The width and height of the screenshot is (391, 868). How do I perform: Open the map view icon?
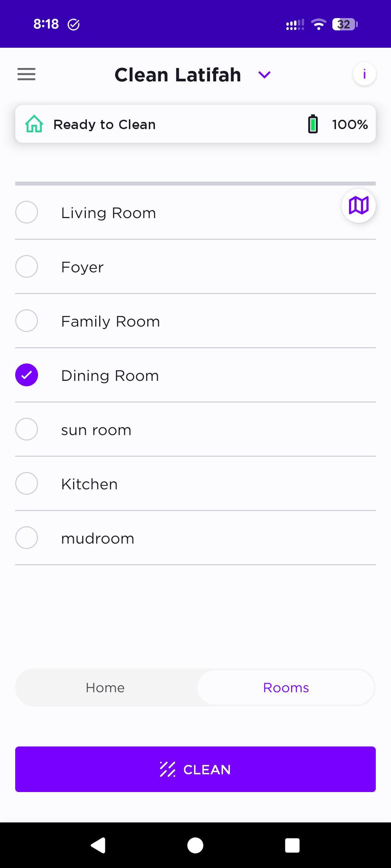pyautogui.click(x=358, y=205)
